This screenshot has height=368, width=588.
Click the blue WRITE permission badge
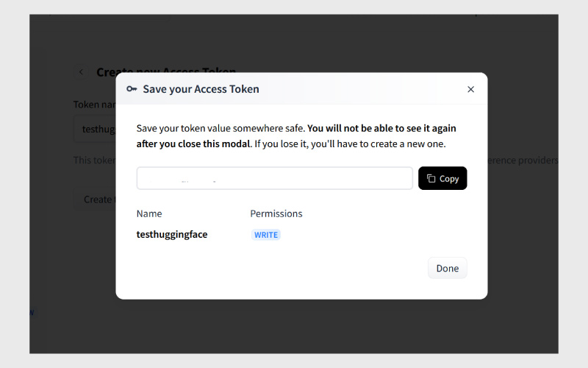click(x=266, y=235)
